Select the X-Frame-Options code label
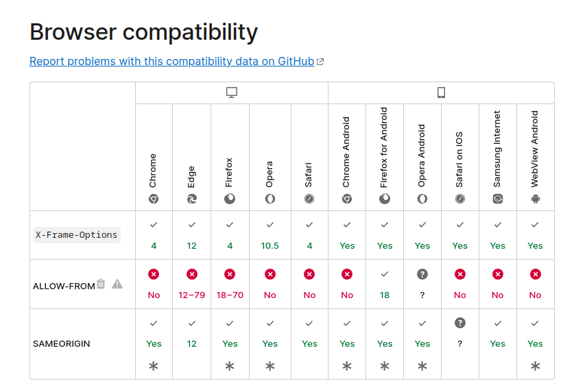 (77, 235)
